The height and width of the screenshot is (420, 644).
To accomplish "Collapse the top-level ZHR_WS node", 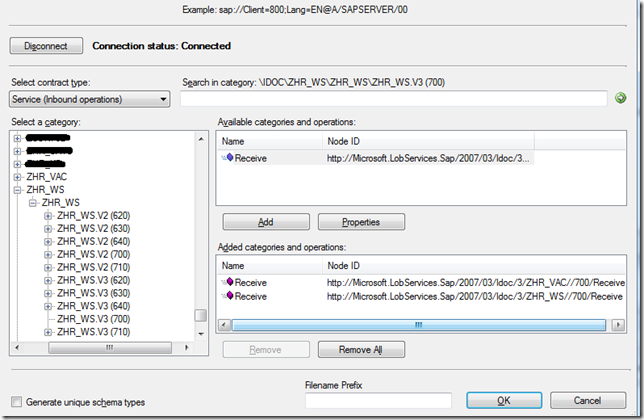I will tap(17, 190).
